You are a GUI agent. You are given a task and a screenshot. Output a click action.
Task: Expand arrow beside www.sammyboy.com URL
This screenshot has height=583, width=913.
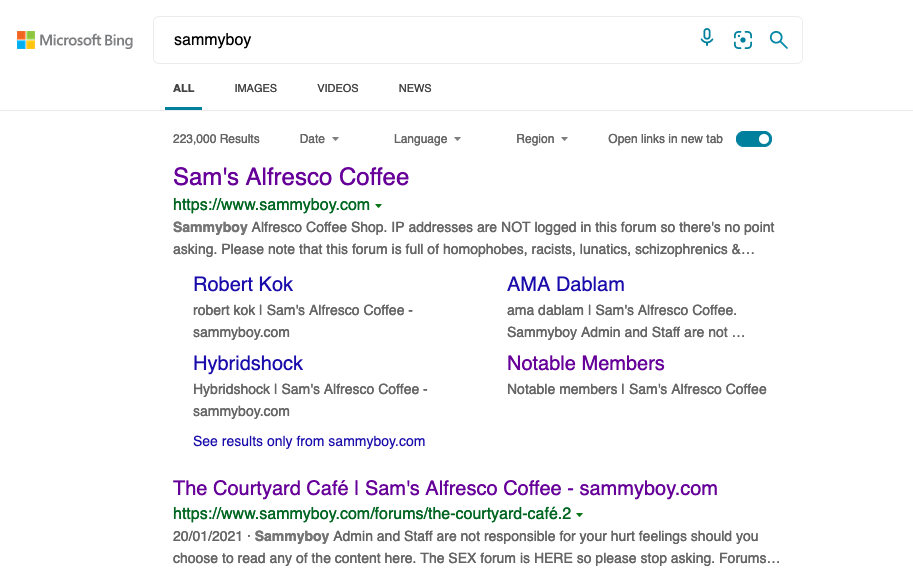(x=379, y=206)
